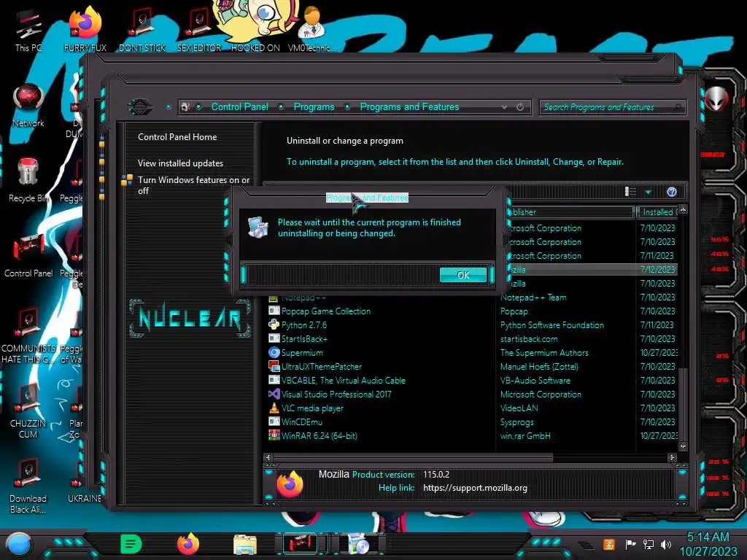Select Control Panel in the address breadcrumb
747x560 pixels.
[x=239, y=106]
